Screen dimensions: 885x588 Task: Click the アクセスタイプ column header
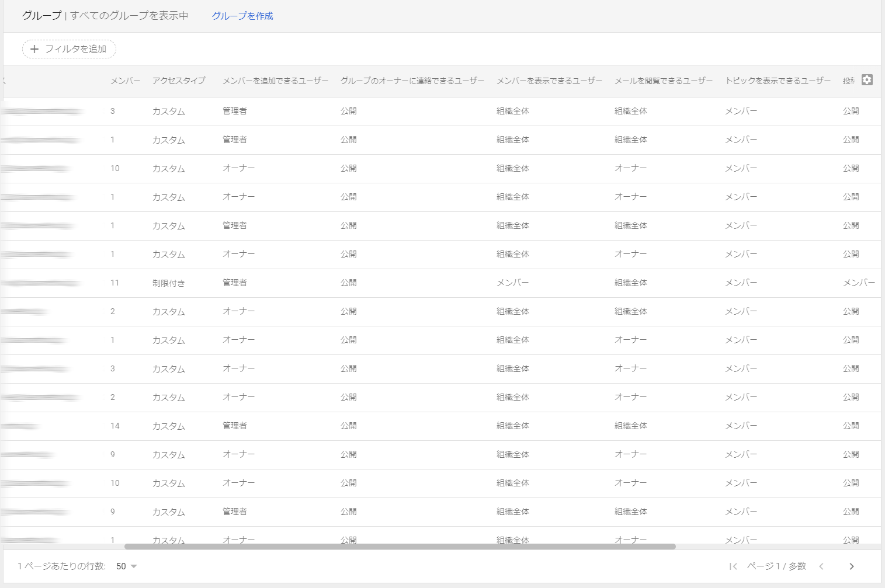(x=179, y=81)
